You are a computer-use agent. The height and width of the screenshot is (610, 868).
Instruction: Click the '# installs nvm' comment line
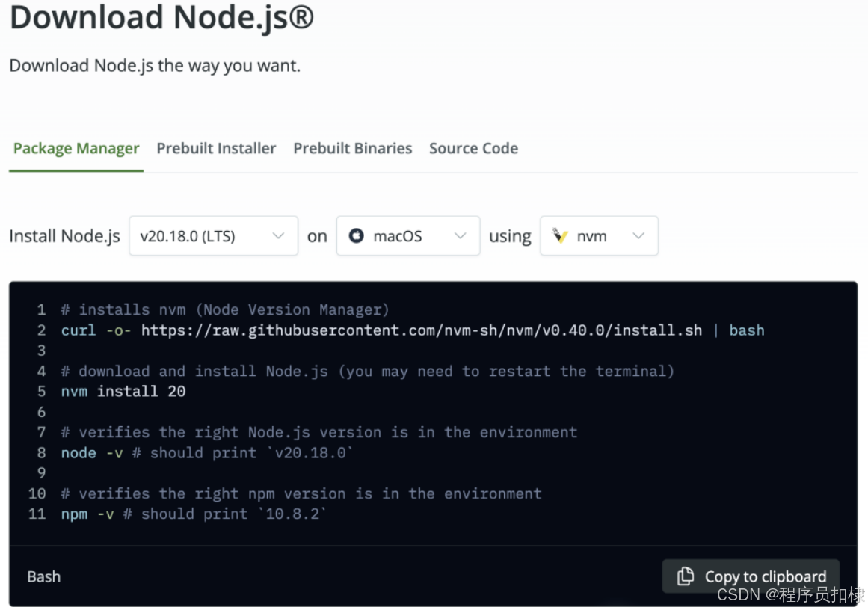225,309
